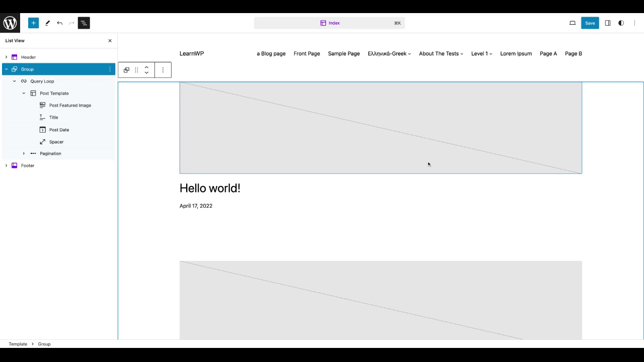The height and width of the screenshot is (362, 644).
Task: Click the View desktop preview icon
Action: point(573,23)
